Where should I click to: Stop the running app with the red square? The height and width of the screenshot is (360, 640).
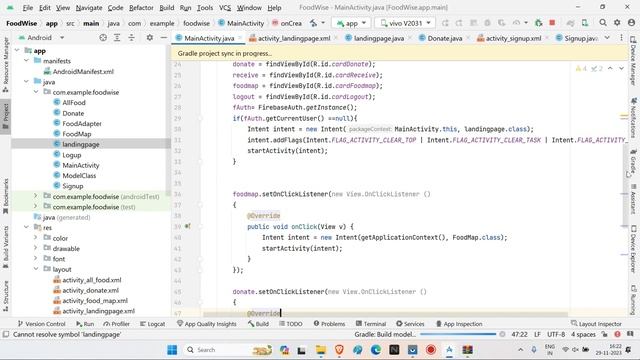(x=552, y=23)
